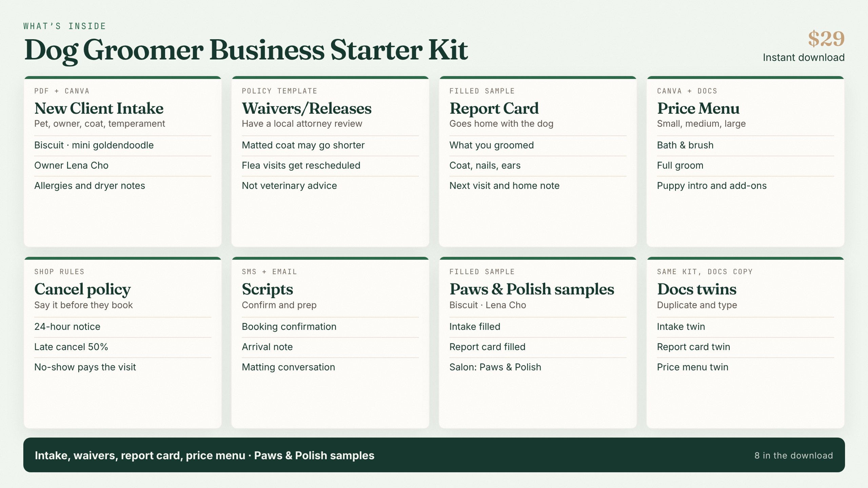
Task: Click 'Owner Lena Cho' row
Action: pos(123,166)
